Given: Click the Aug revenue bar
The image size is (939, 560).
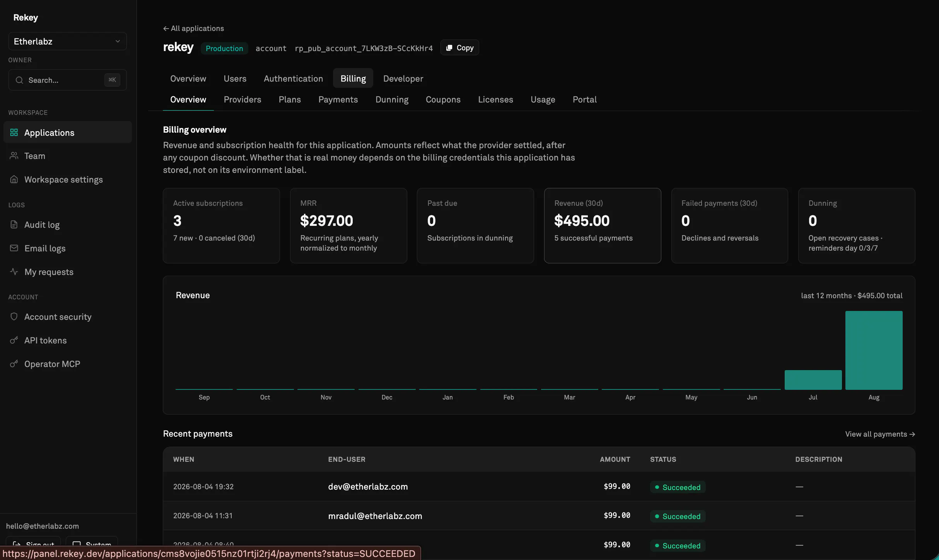Looking at the screenshot, I should coord(874,350).
